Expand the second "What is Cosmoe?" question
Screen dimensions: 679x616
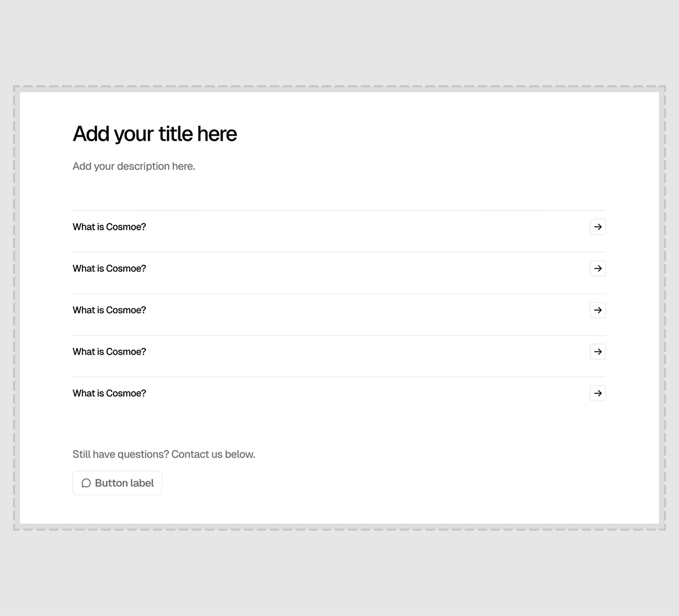(339, 269)
